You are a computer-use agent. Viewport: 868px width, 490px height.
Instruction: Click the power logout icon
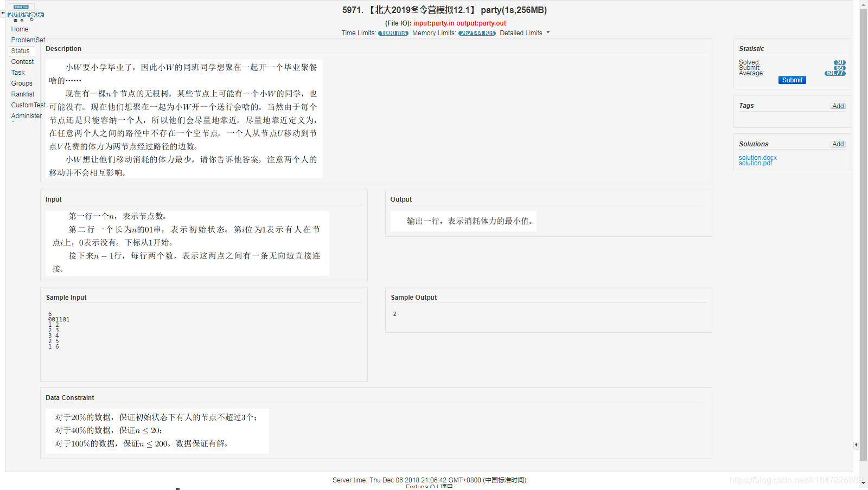31,19
